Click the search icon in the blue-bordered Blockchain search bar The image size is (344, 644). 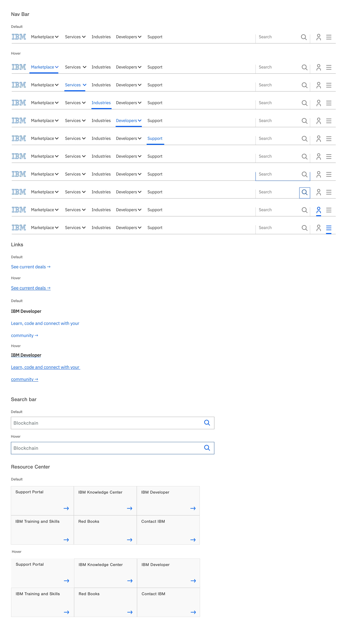[x=207, y=448]
